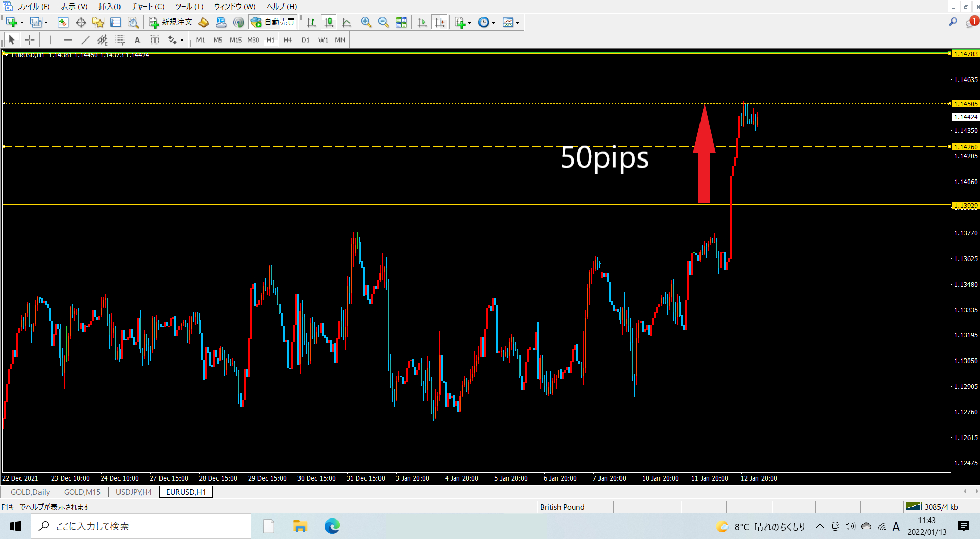The width and height of the screenshot is (980, 539).
Task: Switch to the USDJPY,H4 chart tab
Action: click(133, 492)
